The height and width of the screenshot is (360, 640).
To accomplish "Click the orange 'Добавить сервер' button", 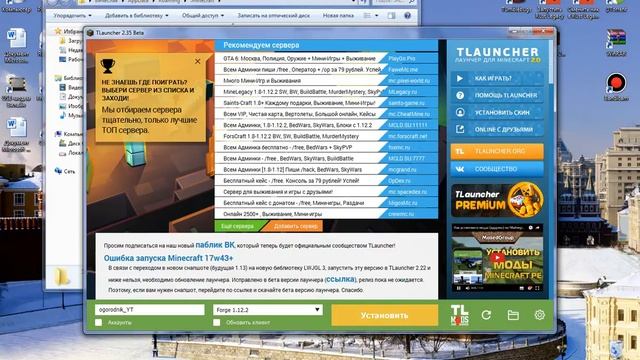I will (x=296, y=226).
